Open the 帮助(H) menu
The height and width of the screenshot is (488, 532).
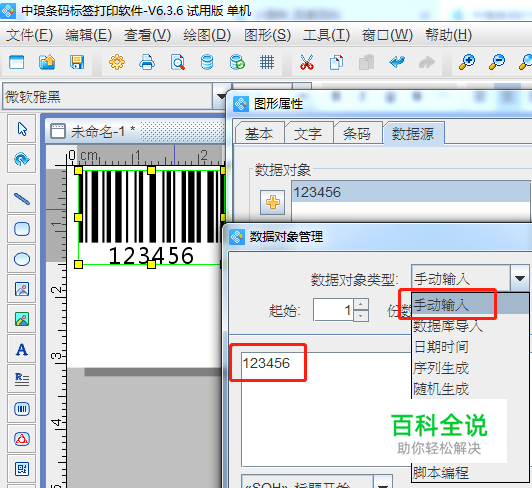point(449,35)
